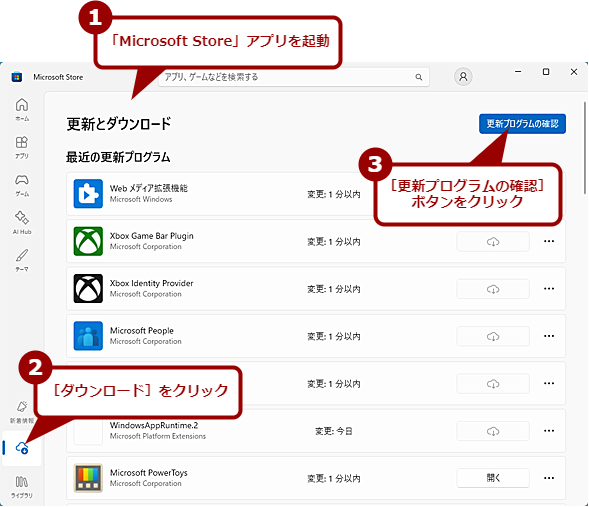Open the Apps section in sidebar
Image resolution: width=589 pixels, height=507 pixels.
pyautogui.click(x=22, y=147)
